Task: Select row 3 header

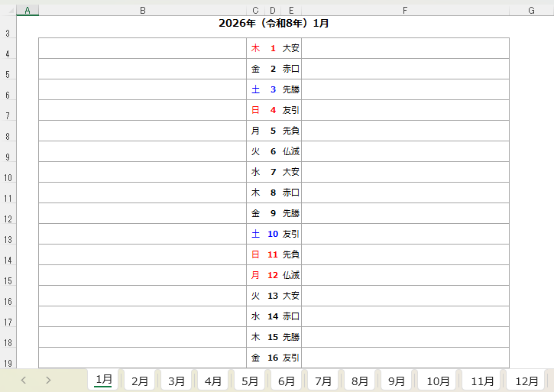Action: pyautogui.click(x=8, y=33)
